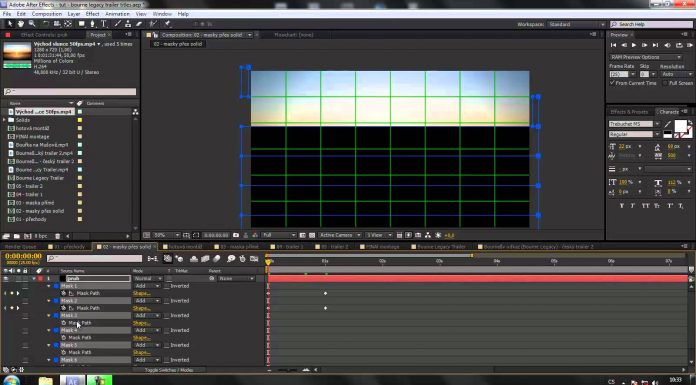Select the Eraser tool
Screen dimensions: 696x385
pyautogui.click(x=139, y=24)
